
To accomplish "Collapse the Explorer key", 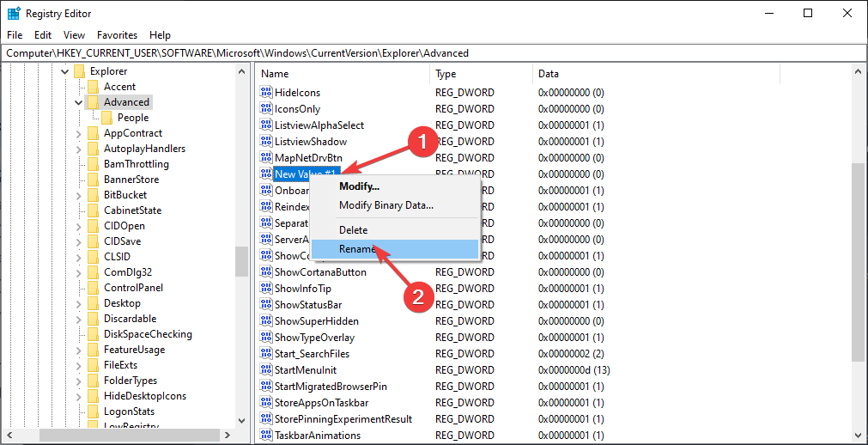I will (64, 71).
